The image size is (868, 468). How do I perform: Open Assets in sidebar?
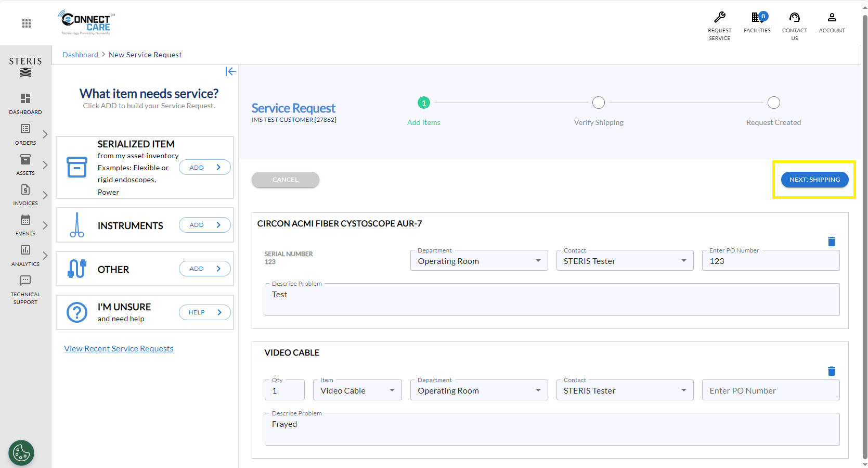pyautogui.click(x=25, y=165)
